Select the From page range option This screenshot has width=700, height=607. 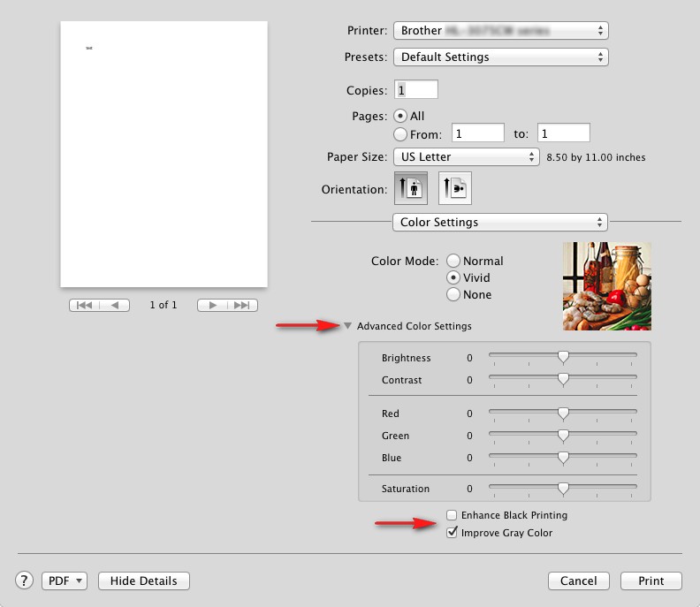[x=400, y=134]
